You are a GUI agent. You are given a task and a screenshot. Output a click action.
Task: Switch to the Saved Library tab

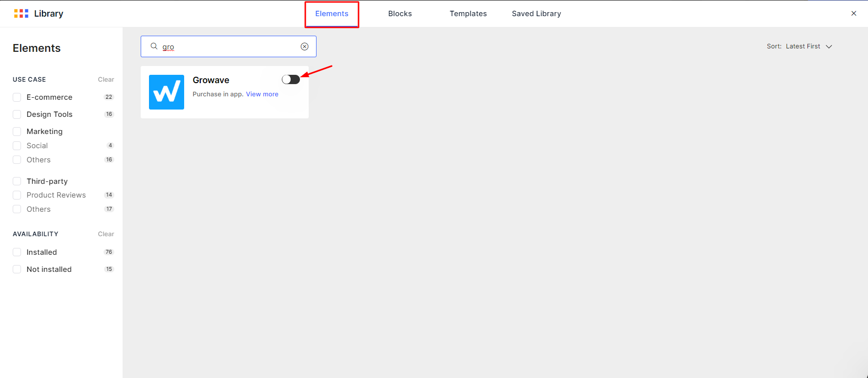click(x=536, y=14)
